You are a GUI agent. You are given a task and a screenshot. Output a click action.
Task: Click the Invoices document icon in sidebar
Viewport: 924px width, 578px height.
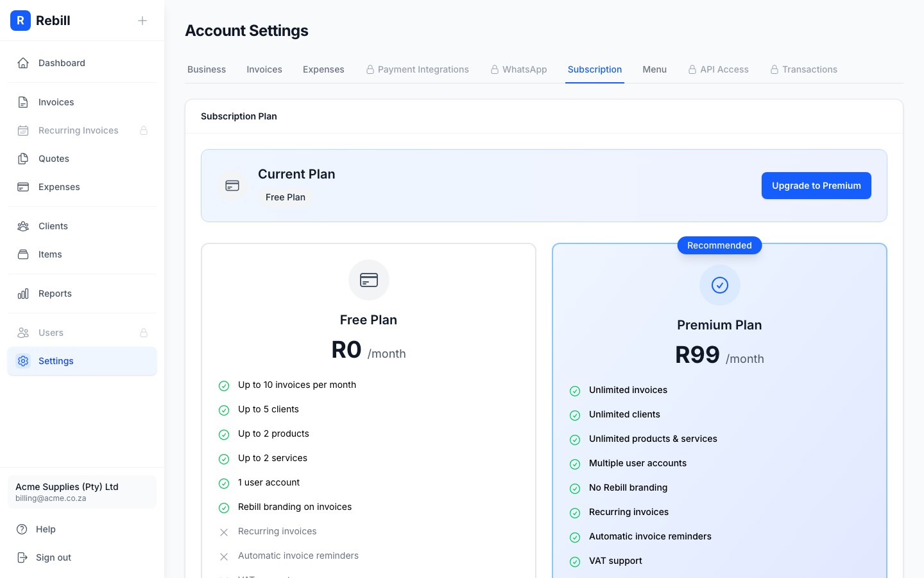click(x=23, y=101)
